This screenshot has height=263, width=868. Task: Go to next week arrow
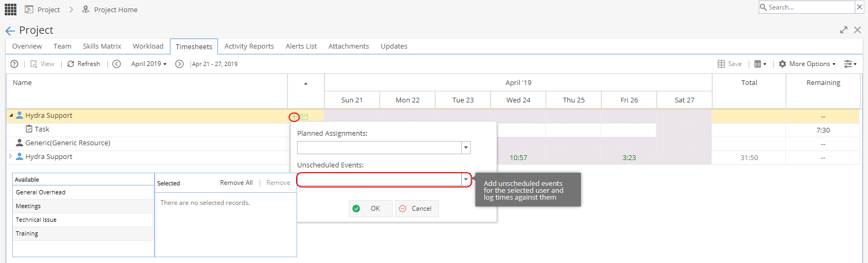tap(179, 64)
